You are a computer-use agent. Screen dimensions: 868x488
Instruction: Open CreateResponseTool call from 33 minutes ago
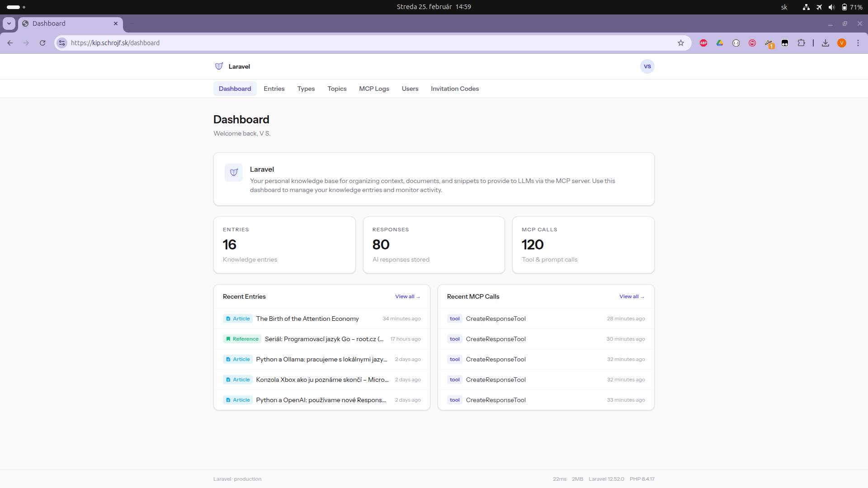point(546,400)
